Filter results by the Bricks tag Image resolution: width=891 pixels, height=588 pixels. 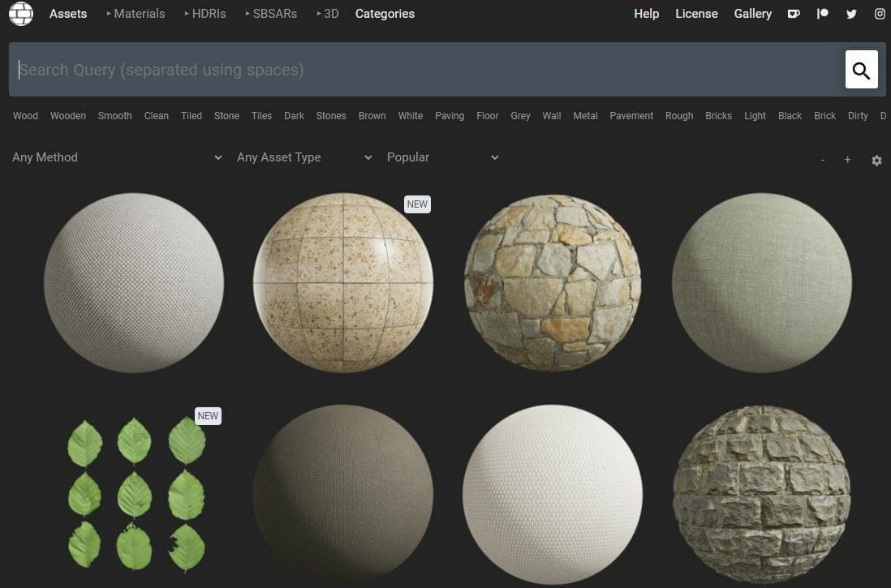coord(718,116)
